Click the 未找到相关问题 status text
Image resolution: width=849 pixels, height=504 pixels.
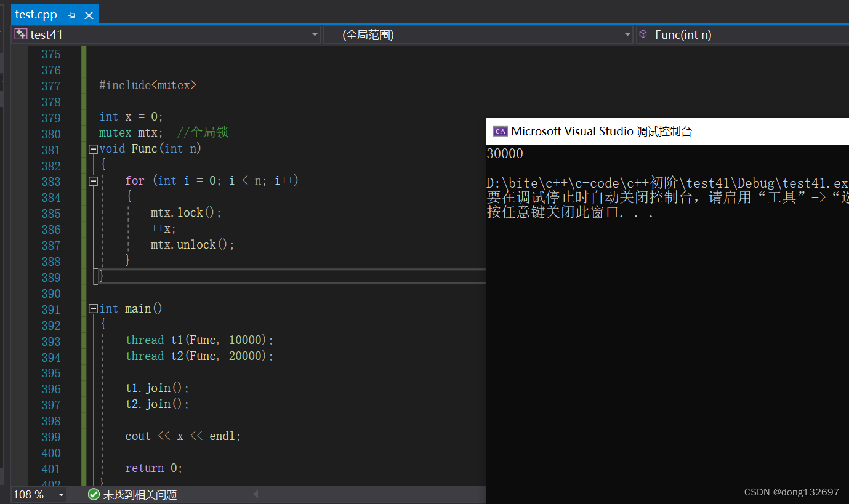[x=140, y=495]
